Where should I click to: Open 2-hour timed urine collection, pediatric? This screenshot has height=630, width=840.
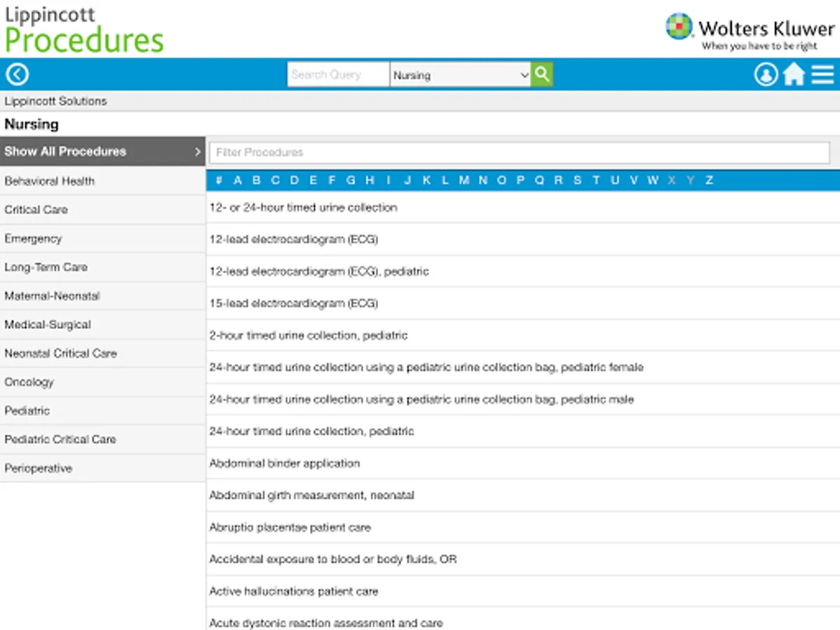[x=523, y=335]
